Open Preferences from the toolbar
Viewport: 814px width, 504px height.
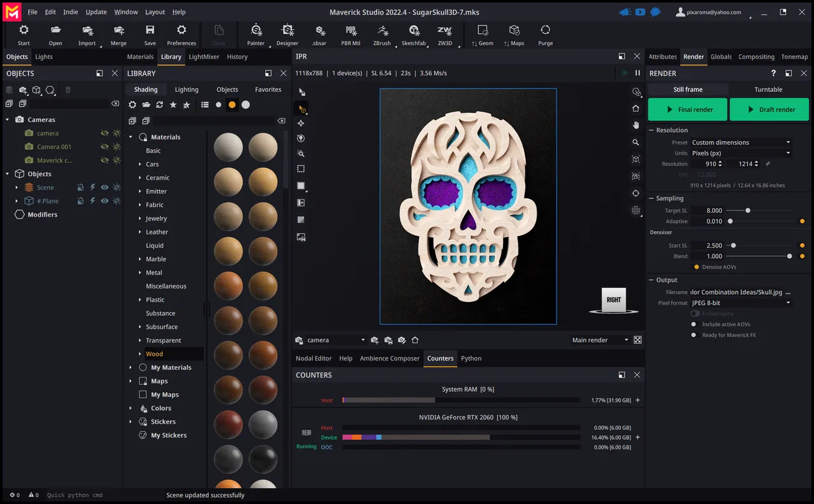(181, 35)
